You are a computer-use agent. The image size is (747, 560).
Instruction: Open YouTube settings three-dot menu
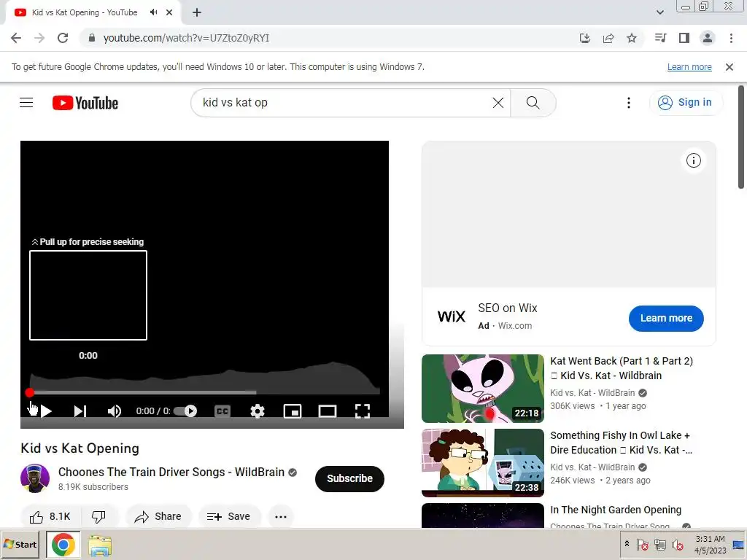click(x=629, y=102)
